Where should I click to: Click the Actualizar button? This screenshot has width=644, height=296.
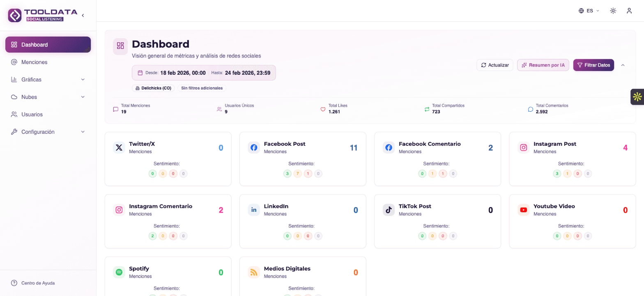coord(494,65)
